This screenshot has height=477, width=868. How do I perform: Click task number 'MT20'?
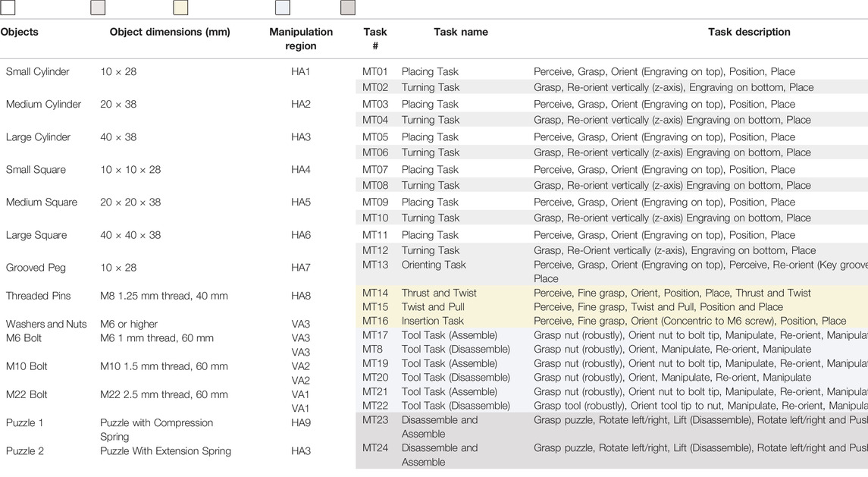pos(375,378)
